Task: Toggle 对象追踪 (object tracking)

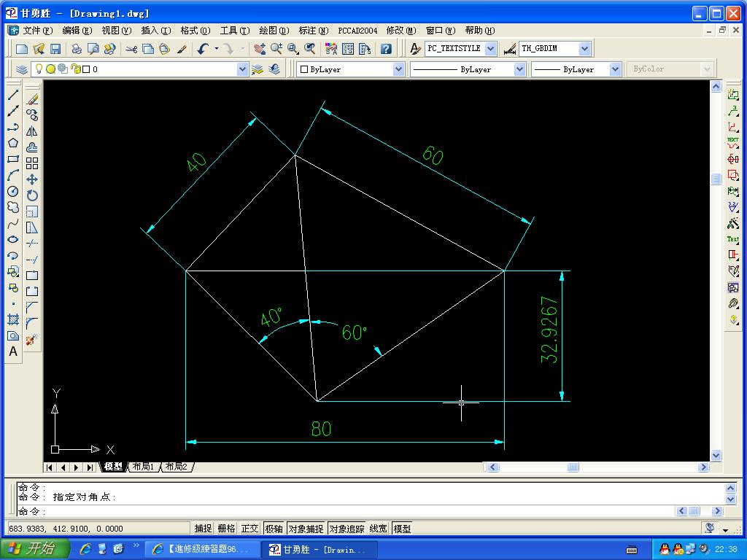Action: [x=347, y=529]
